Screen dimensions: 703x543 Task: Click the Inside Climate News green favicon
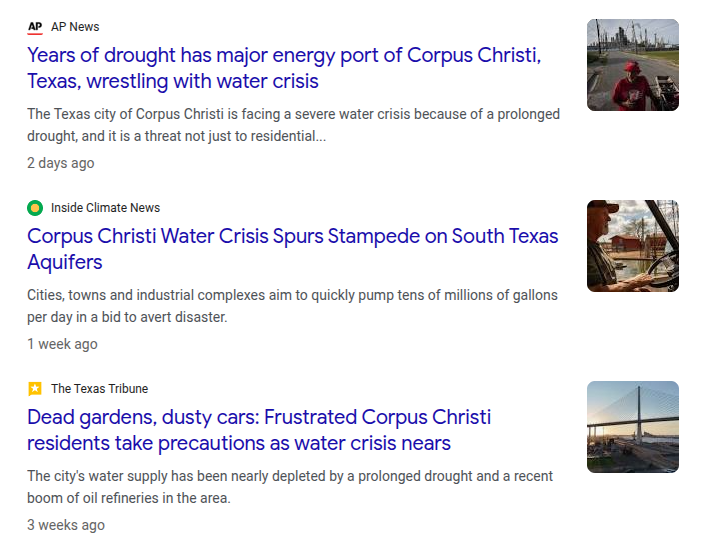point(35,208)
